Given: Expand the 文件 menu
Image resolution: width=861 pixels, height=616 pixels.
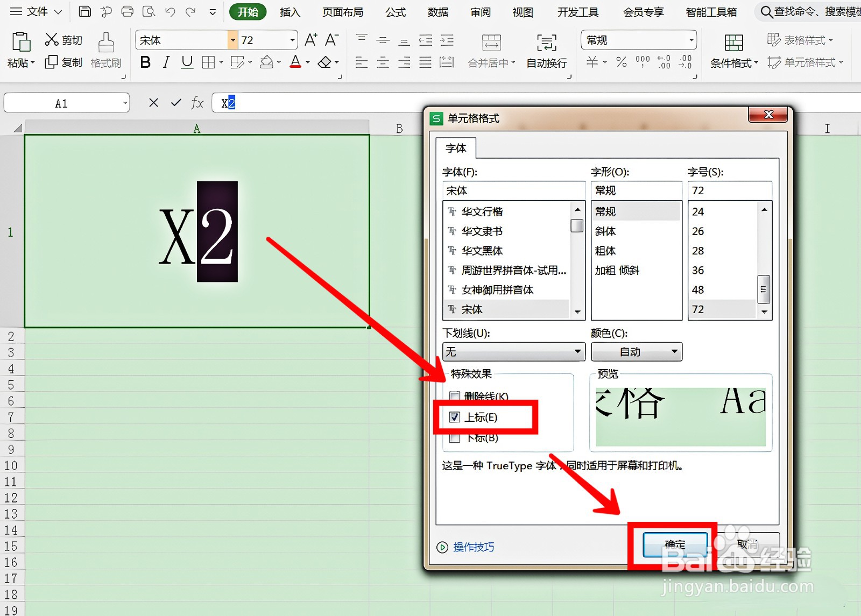Looking at the screenshot, I should coord(37,11).
